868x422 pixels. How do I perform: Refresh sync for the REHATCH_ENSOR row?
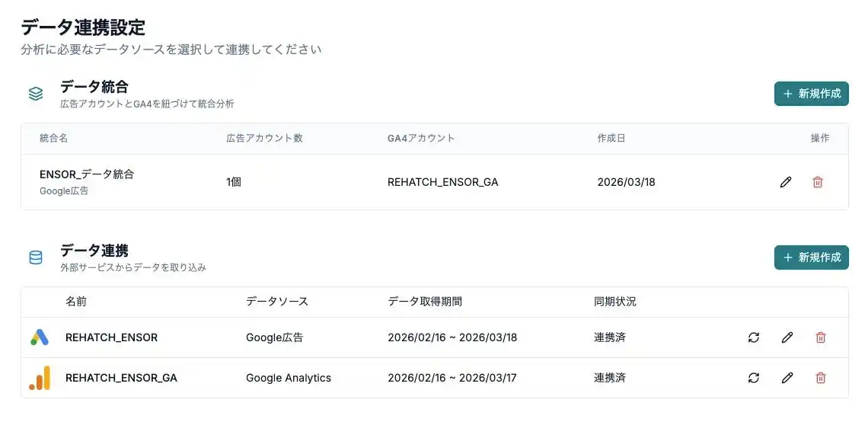[x=754, y=337]
